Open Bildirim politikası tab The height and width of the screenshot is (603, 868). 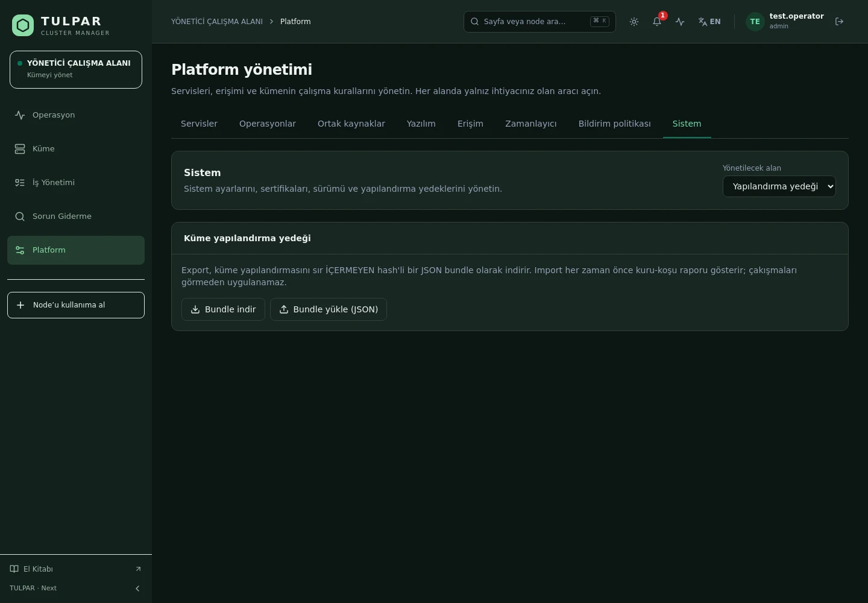tap(615, 124)
